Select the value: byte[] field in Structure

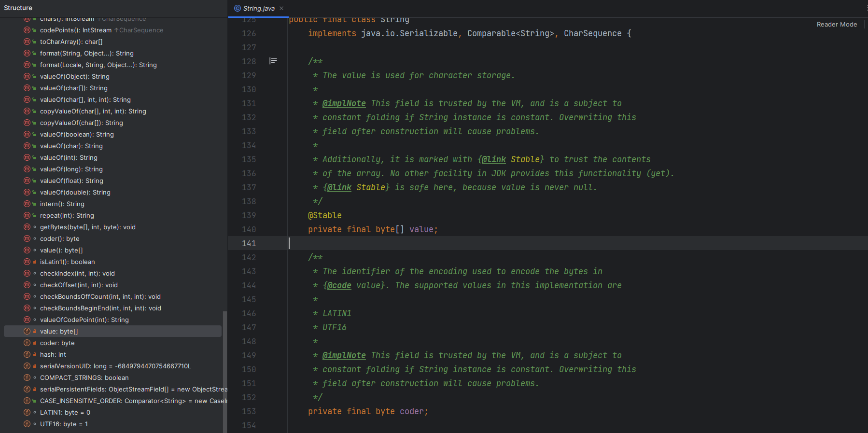pos(112,331)
